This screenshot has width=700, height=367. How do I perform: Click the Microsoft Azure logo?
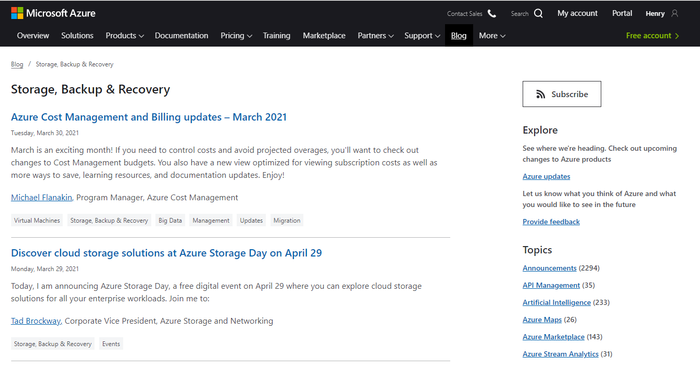pyautogui.click(x=53, y=13)
